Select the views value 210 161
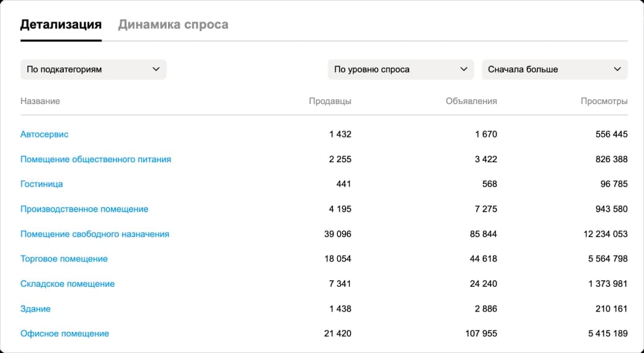This screenshot has height=353, width=644. 612,308
